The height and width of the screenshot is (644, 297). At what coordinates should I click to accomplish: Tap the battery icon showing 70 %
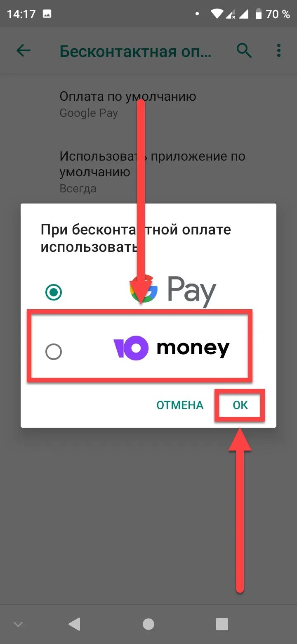[x=259, y=14]
